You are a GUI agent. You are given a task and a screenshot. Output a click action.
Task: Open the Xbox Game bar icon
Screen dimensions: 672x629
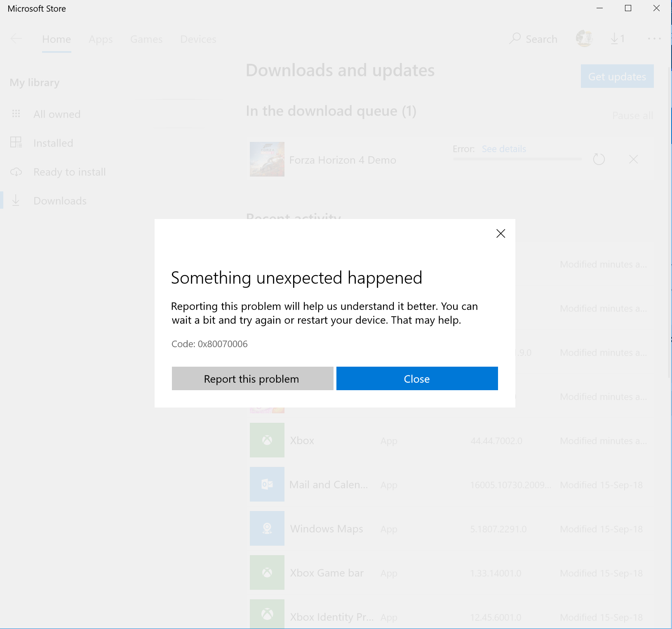pos(267,572)
